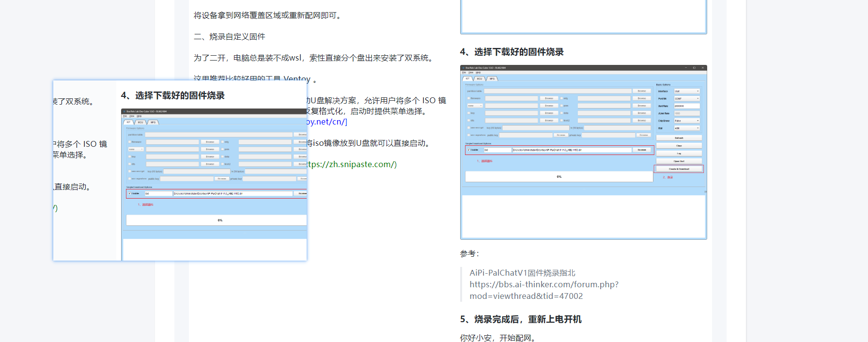Open the Dev Cube screenshot in the right article column
This screenshot has height=342, width=868.
coord(583,152)
